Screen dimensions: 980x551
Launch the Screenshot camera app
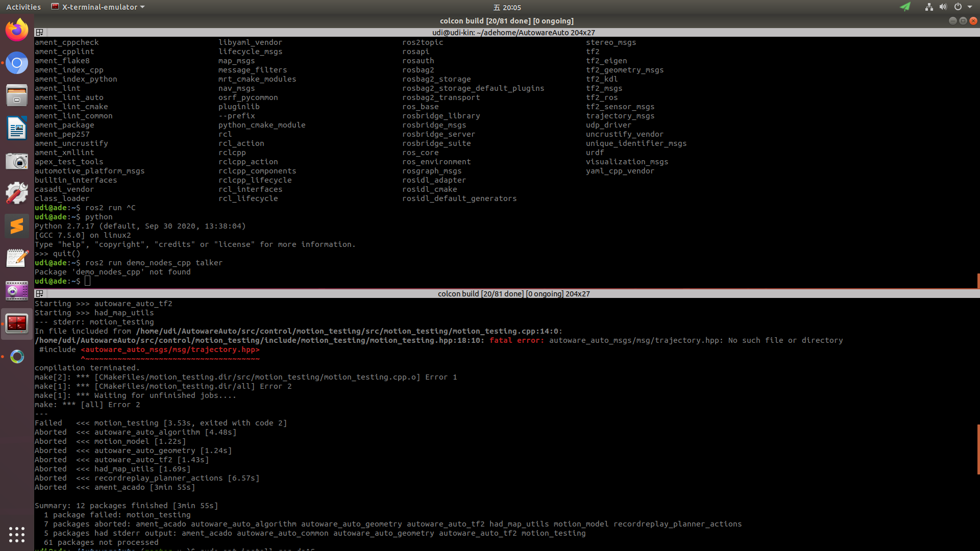[x=17, y=162]
